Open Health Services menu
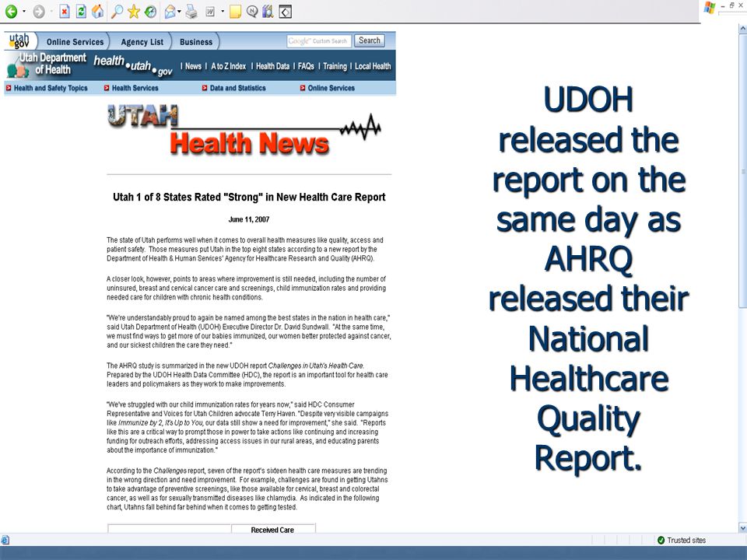The height and width of the screenshot is (560, 747). tap(131, 88)
